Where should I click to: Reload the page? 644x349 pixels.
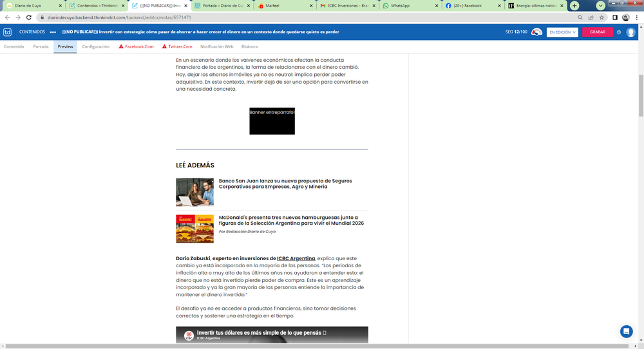coord(29,17)
